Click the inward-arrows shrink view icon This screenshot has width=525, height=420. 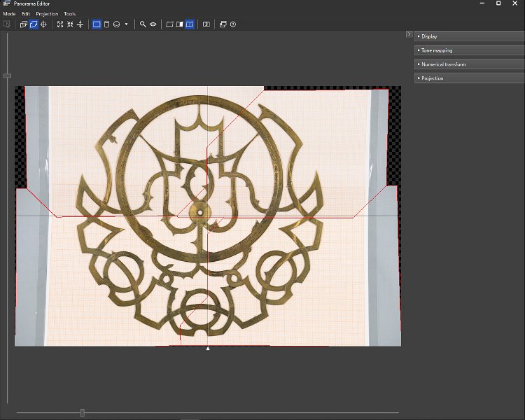(x=70, y=24)
